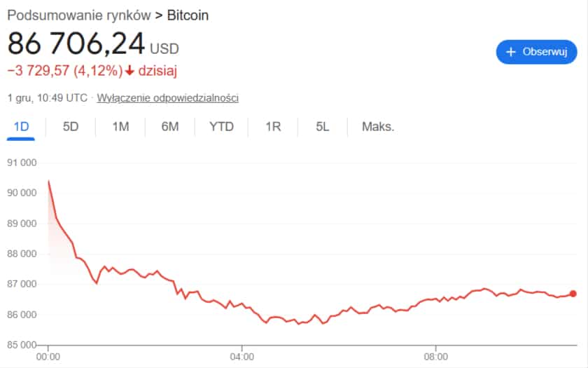The image size is (588, 368).
Task: Open the Wyłączenie odpowiedzialności disclaimer link
Action: tap(167, 98)
